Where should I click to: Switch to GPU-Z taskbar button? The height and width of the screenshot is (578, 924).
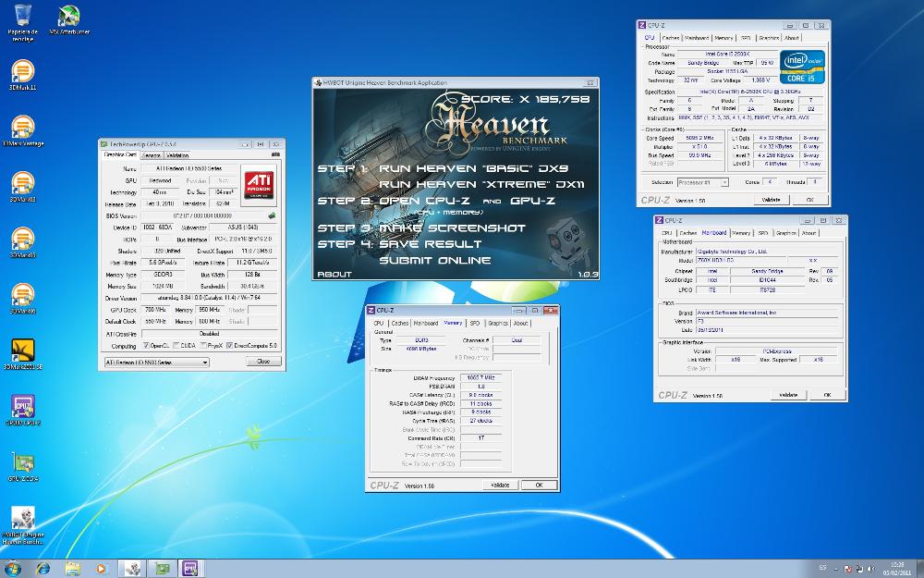tap(162, 569)
